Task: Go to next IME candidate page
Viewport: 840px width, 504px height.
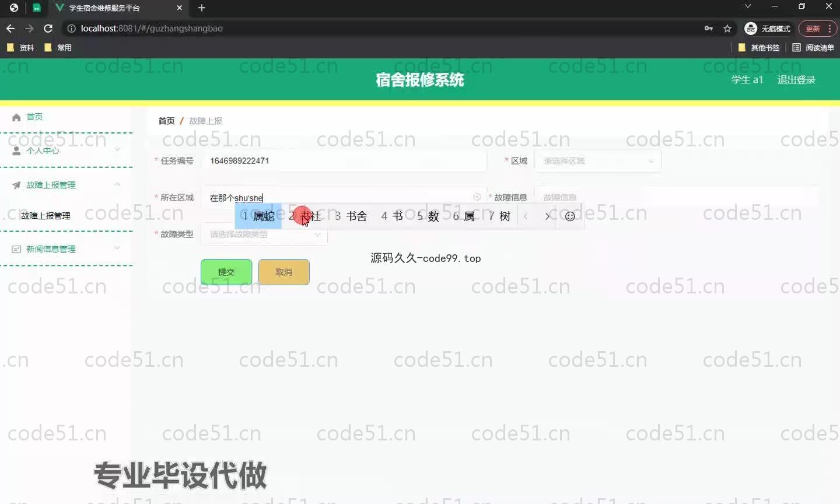Action: click(547, 216)
